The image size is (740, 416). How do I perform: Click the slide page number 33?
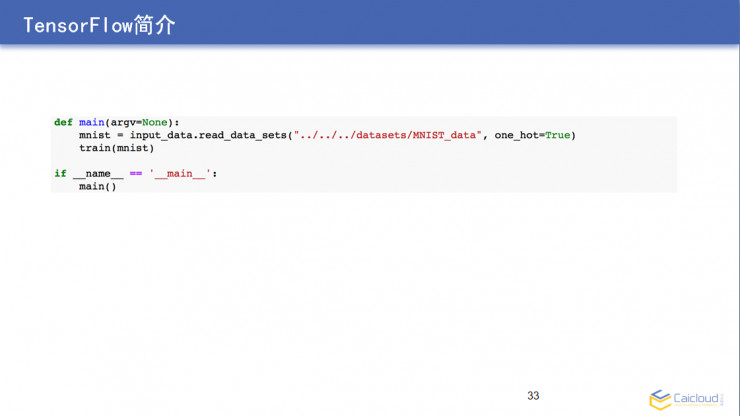click(533, 396)
